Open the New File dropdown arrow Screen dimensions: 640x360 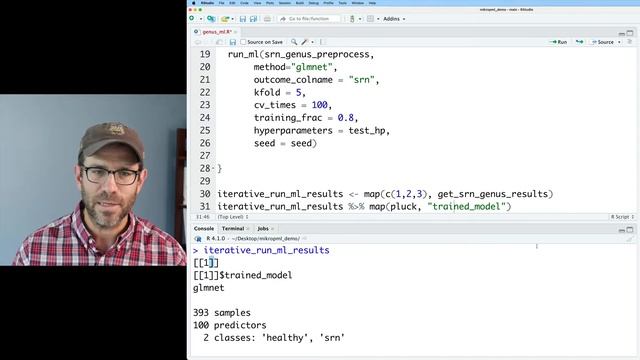point(201,19)
